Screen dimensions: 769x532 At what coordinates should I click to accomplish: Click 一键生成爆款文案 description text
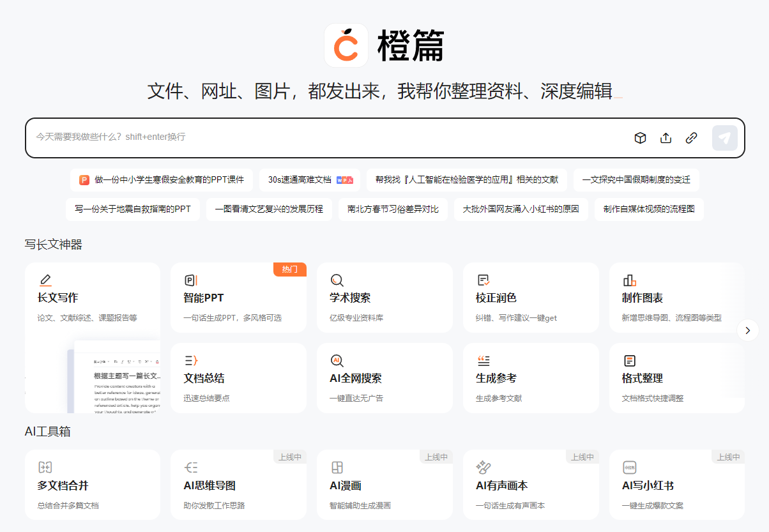click(x=653, y=505)
